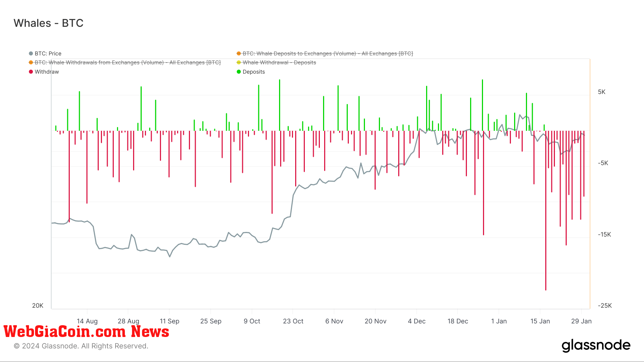Click the -15K right axis label
Image resolution: width=644 pixels, height=362 pixels.
604,235
